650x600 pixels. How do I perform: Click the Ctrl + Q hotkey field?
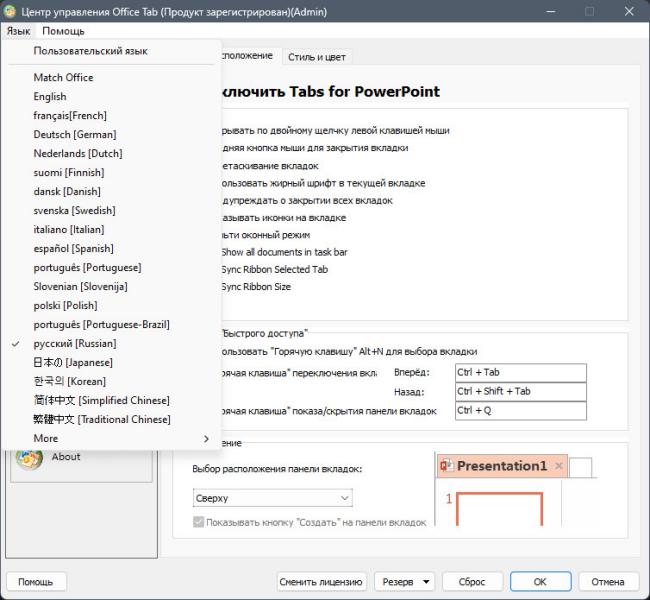[x=521, y=411]
